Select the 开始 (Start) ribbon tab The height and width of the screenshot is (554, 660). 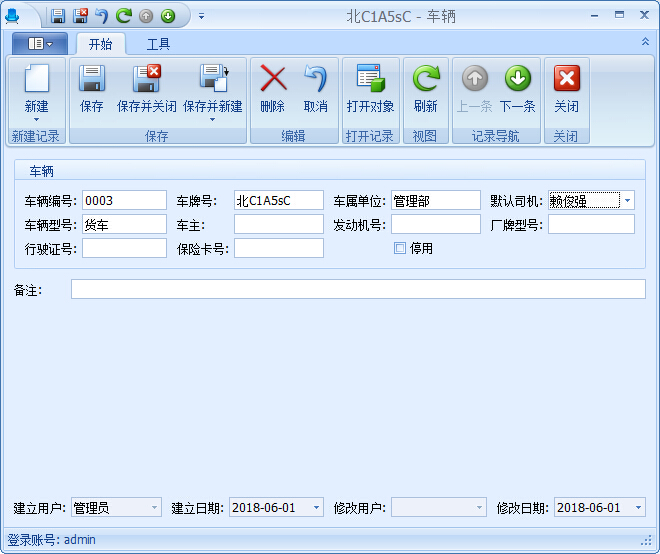click(100, 44)
